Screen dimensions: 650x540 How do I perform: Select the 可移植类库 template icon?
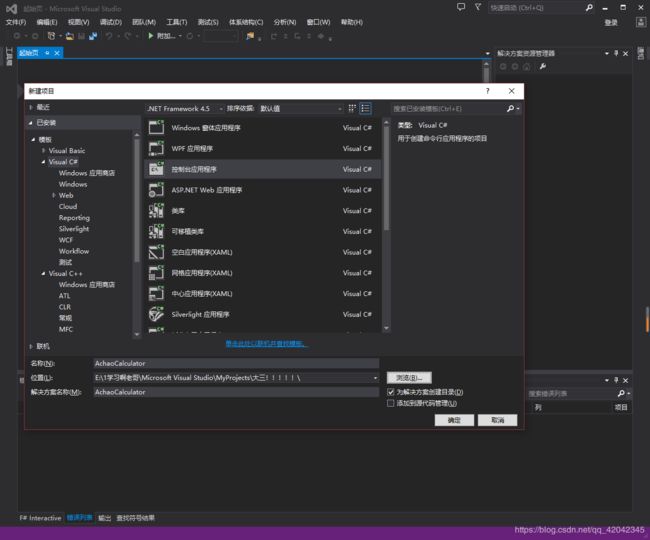pyautogui.click(x=156, y=231)
